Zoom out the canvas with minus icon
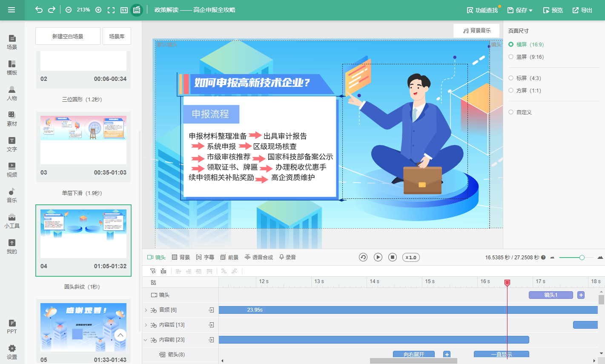Screen dimensions: 605x364 (69, 10)
